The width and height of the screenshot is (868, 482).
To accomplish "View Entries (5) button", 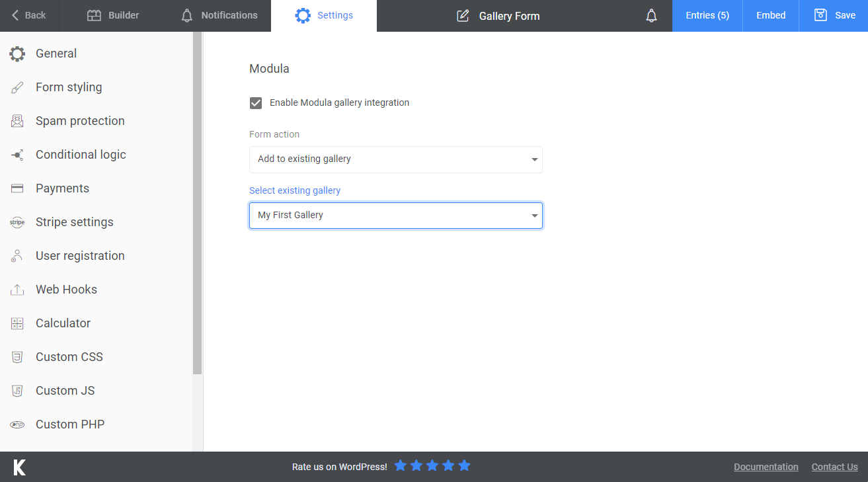I will pyautogui.click(x=707, y=16).
